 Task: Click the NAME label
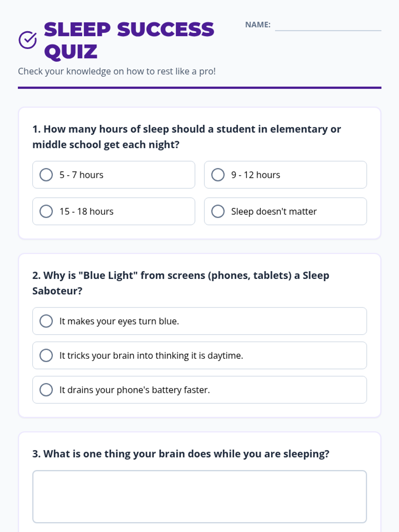point(258,25)
